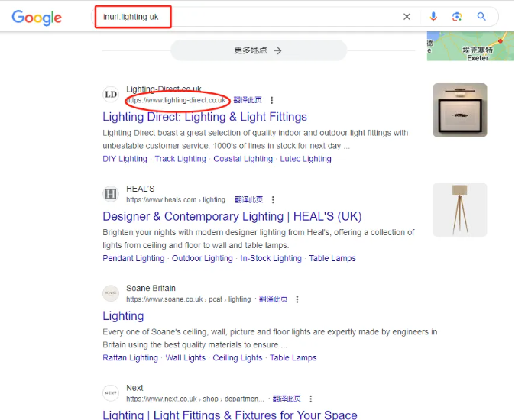Translate the HEAL'S page via 翻译此页
This screenshot has height=420, width=525.
click(249, 199)
